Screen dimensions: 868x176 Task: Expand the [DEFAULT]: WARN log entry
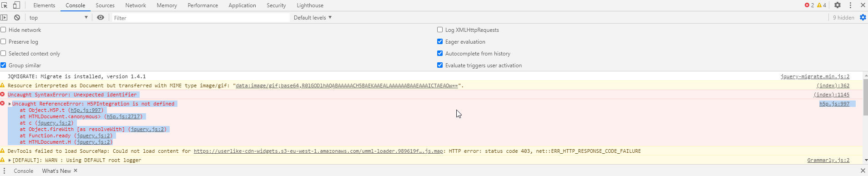click(10, 160)
